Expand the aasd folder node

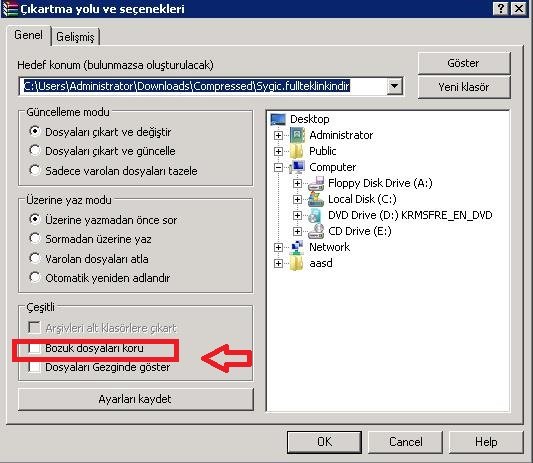coord(278,263)
